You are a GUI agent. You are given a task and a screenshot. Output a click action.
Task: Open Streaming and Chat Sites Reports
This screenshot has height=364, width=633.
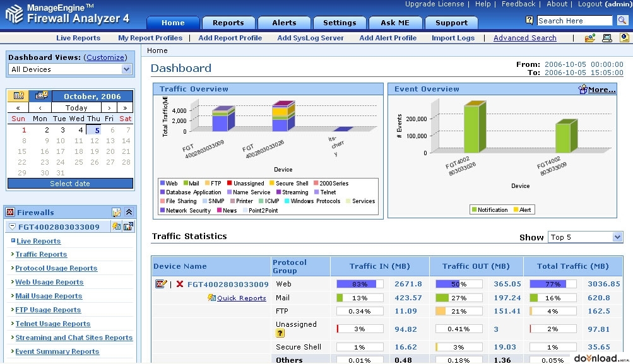pyautogui.click(x=74, y=338)
